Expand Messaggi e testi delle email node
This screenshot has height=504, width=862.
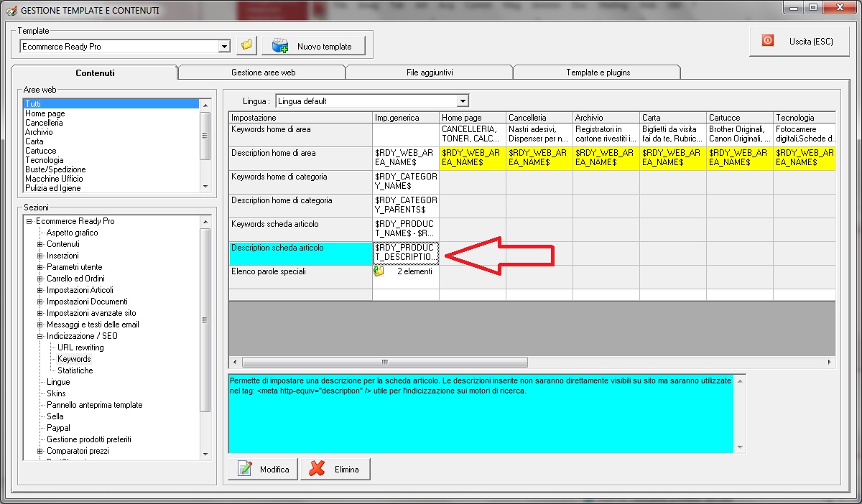pyautogui.click(x=40, y=325)
